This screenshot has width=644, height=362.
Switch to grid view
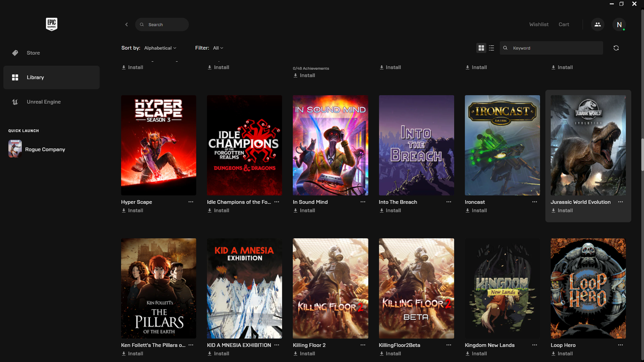pos(481,48)
